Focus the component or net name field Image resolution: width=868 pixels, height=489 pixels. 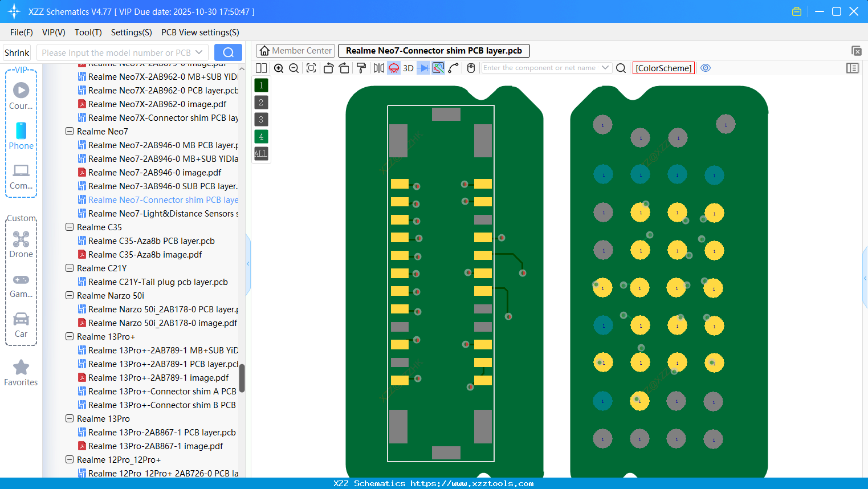541,68
